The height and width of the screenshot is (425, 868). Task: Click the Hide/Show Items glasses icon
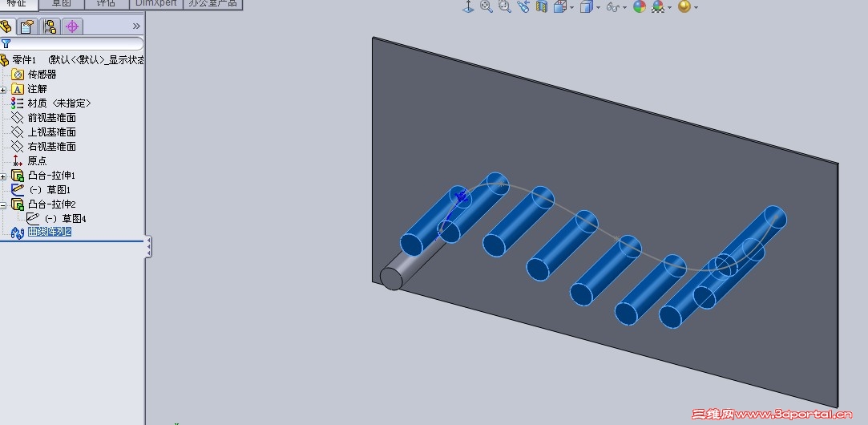pos(613,6)
